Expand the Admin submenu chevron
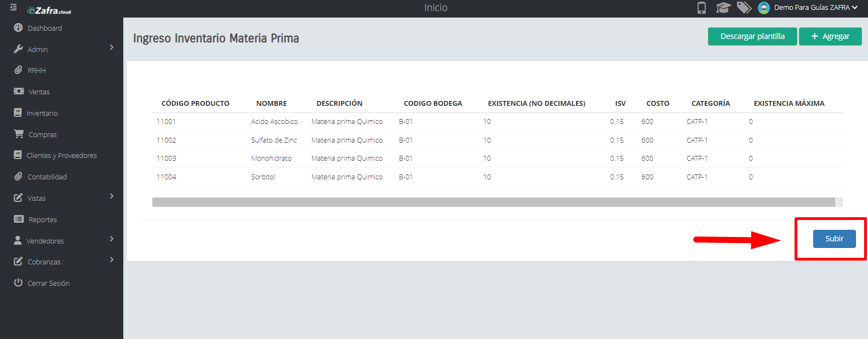Image resolution: width=868 pixels, height=339 pixels. pos(112,48)
